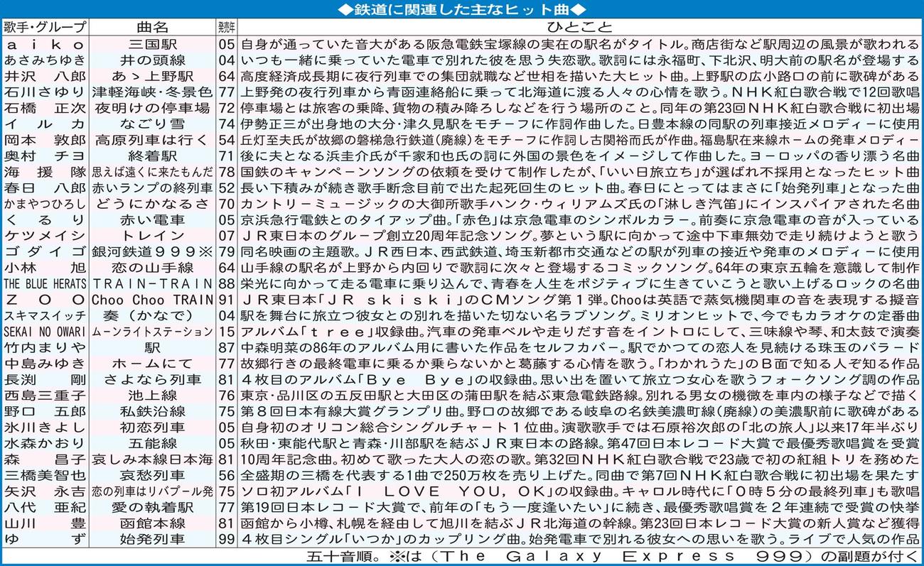
Task: Select song title ムーンライトステーション
Action: coord(152,332)
